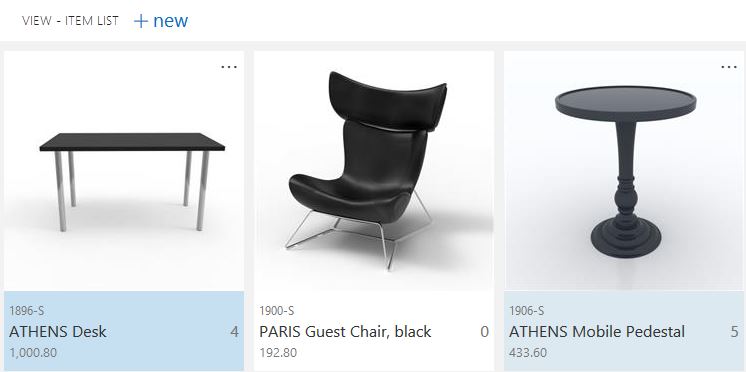
Task: Select the ATHENS Mobile Pedestal product image
Action: pos(624,171)
